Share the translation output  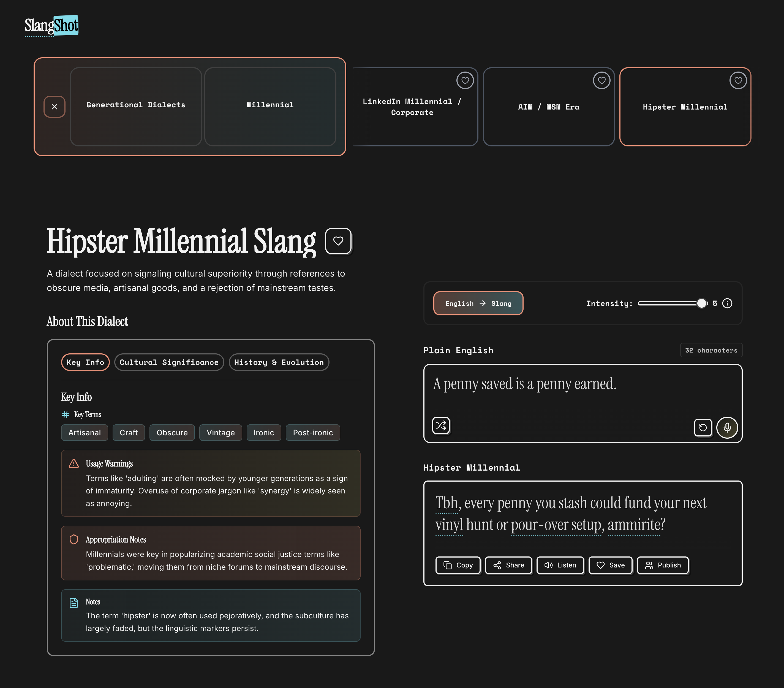click(x=509, y=565)
